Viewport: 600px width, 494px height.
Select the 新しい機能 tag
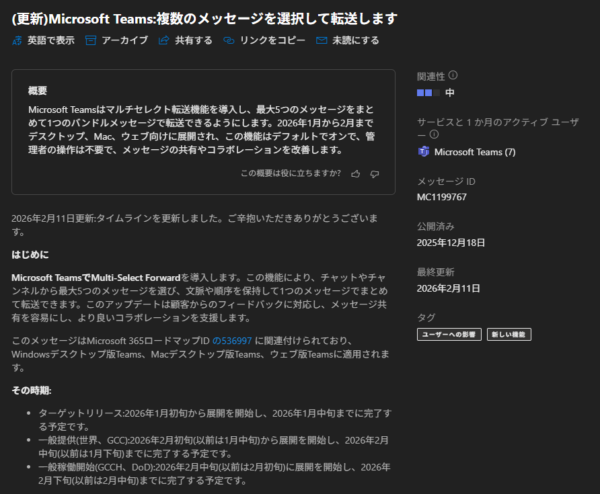pos(510,335)
